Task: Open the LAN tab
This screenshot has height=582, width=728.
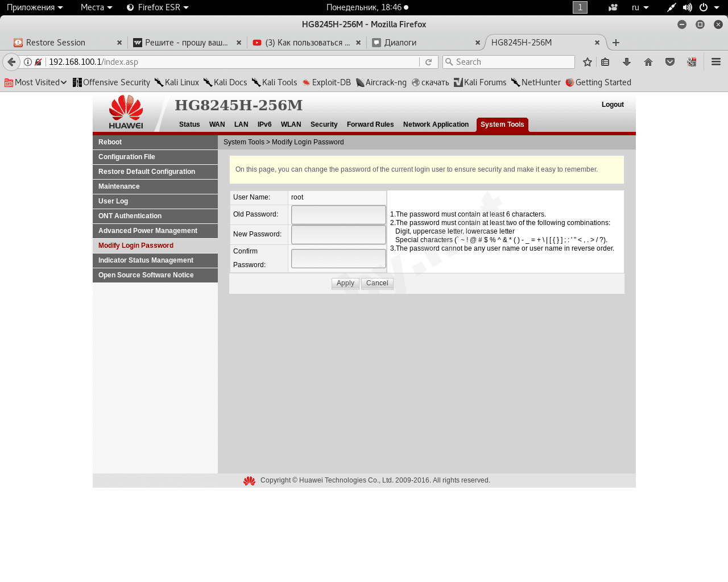Action: [x=241, y=124]
